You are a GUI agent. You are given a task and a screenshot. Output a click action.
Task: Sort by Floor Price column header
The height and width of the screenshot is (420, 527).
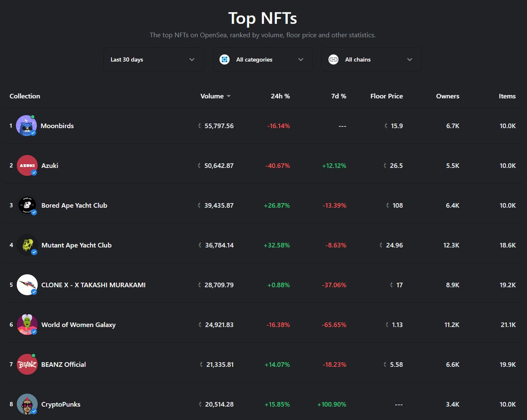pos(386,96)
